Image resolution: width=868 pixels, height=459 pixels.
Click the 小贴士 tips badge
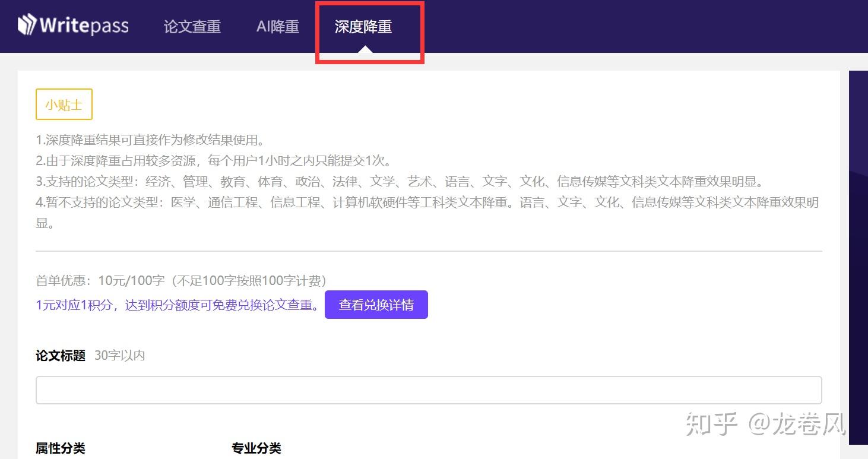64,105
